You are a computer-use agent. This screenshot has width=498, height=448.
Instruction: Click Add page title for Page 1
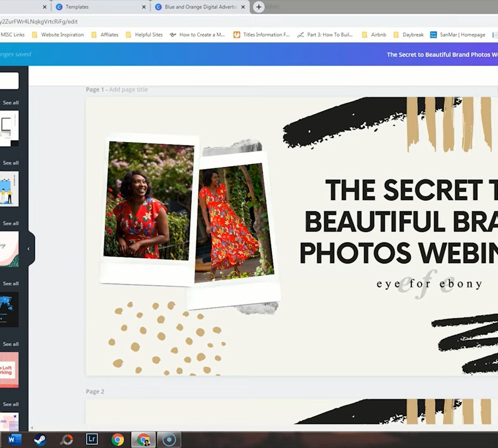pyautogui.click(x=128, y=89)
